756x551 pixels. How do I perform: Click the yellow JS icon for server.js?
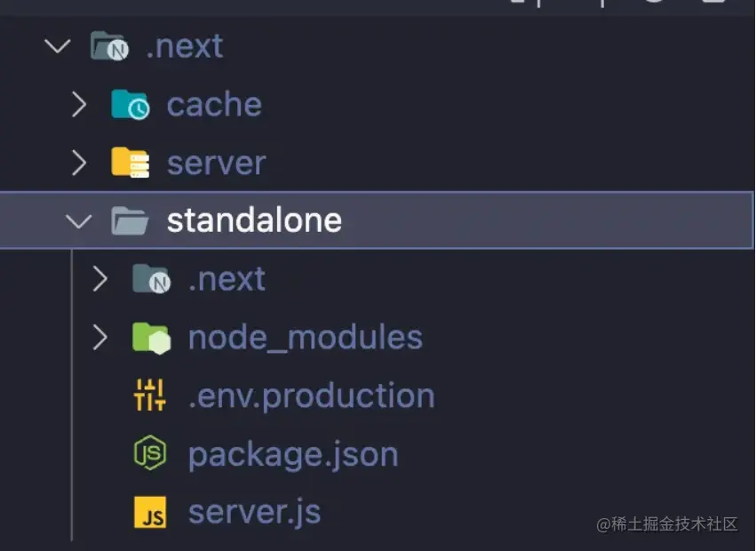150,512
